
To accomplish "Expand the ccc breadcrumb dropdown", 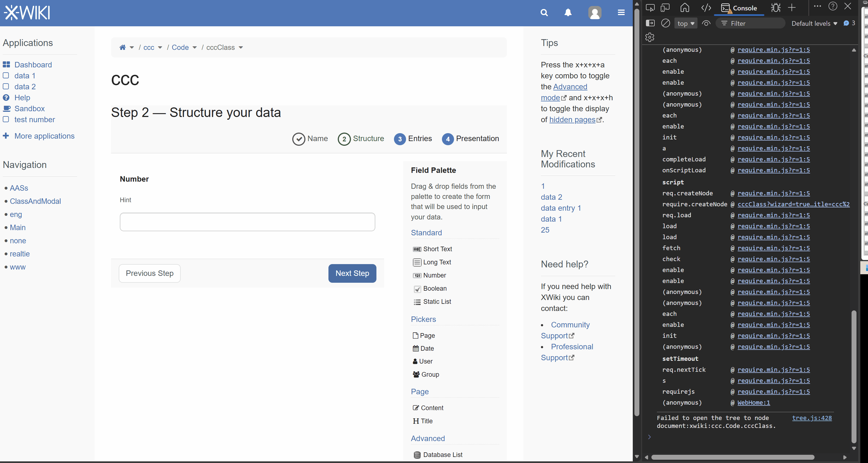I will pos(160,47).
